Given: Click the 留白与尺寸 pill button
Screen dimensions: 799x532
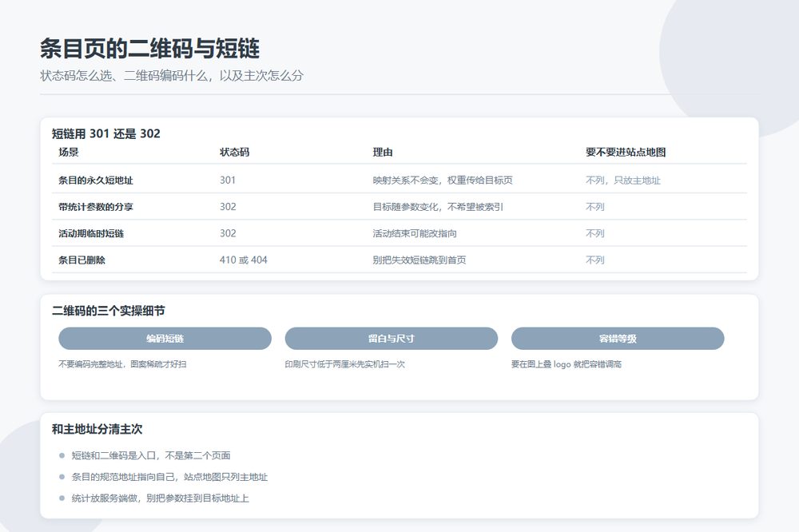Looking at the screenshot, I should coord(391,339).
